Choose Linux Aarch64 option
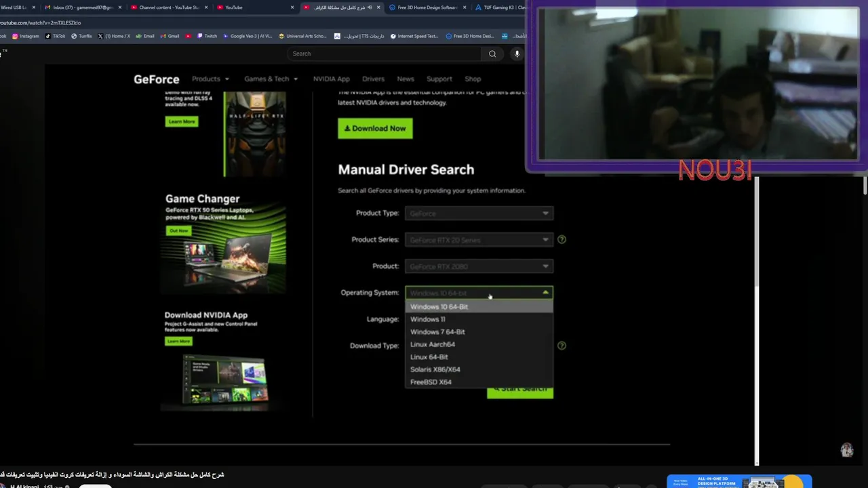This screenshot has width=868, height=488. click(x=479, y=344)
